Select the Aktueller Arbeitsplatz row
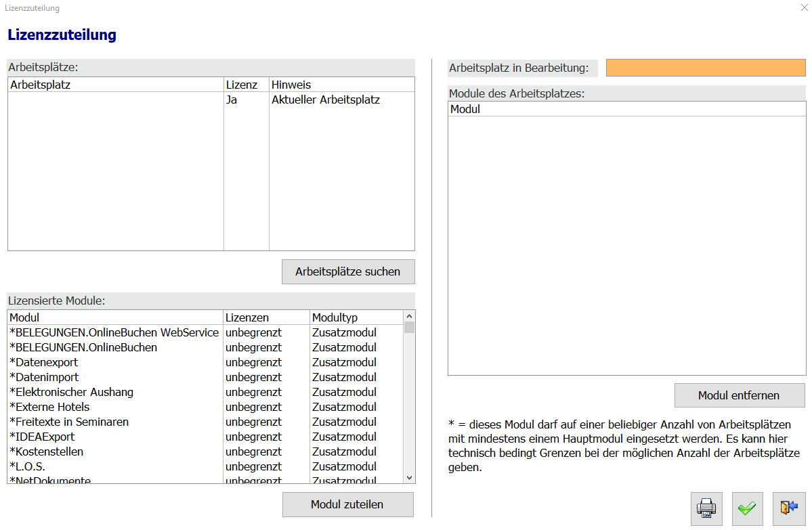 (x=325, y=100)
